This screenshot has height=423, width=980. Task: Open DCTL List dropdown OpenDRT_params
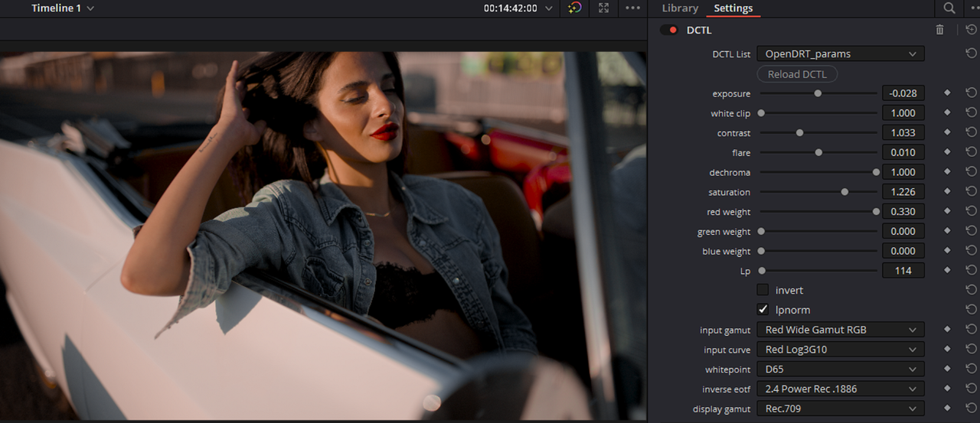[x=840, y=54]
